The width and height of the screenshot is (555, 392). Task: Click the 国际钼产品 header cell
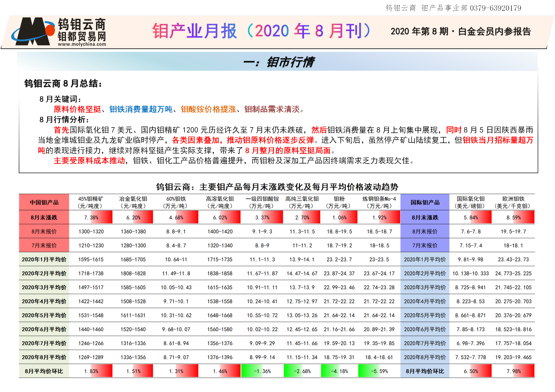tap(425, 202)
